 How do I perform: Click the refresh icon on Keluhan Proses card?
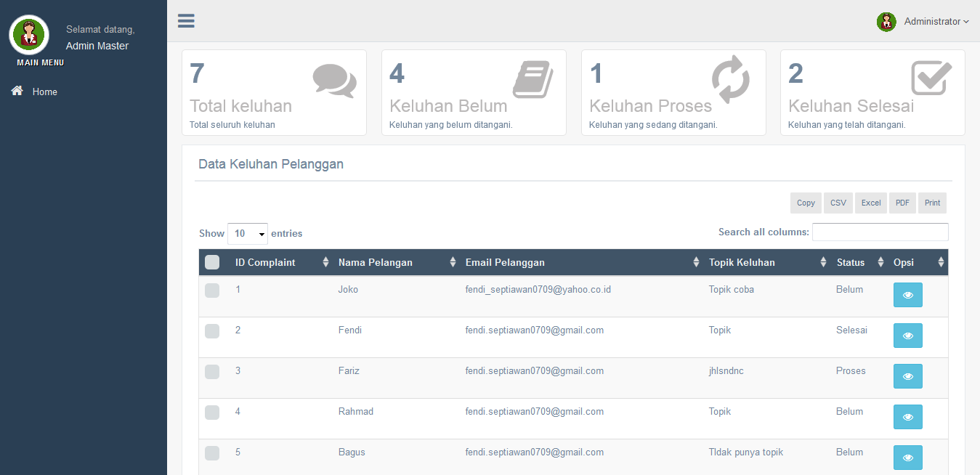(732, 80)
